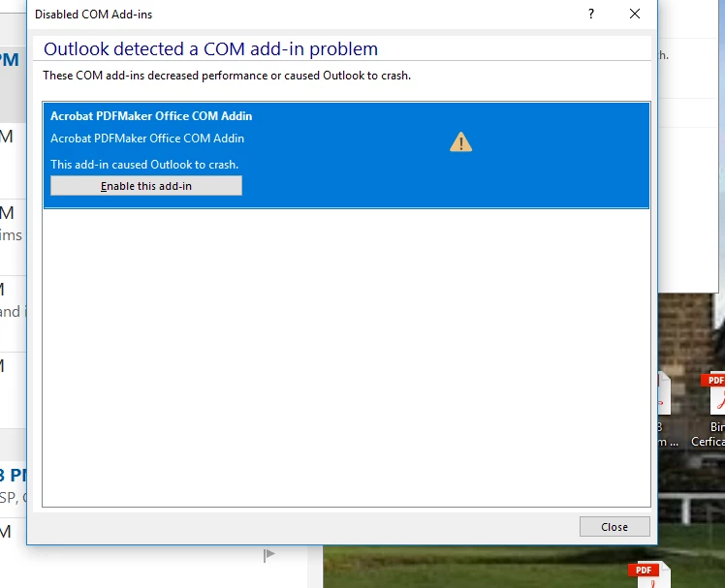This screenshot has height=588, width=725.
Task: Click 'These COM add-ins decreased performance' description
Action: click(227, 76)
